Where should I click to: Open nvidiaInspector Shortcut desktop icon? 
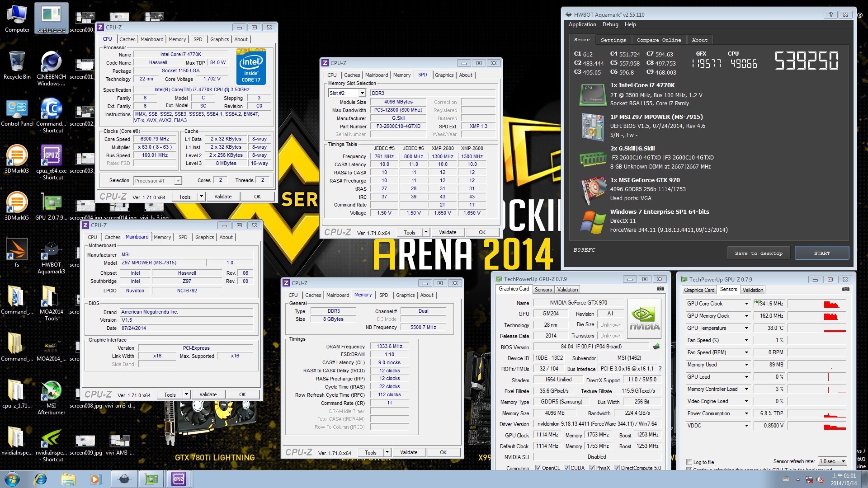pyautogui.click(x=51, y=444)
